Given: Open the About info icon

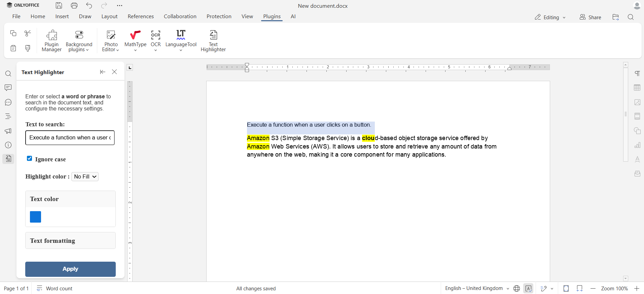Looking at the screenshot, I should pos(8,145).
